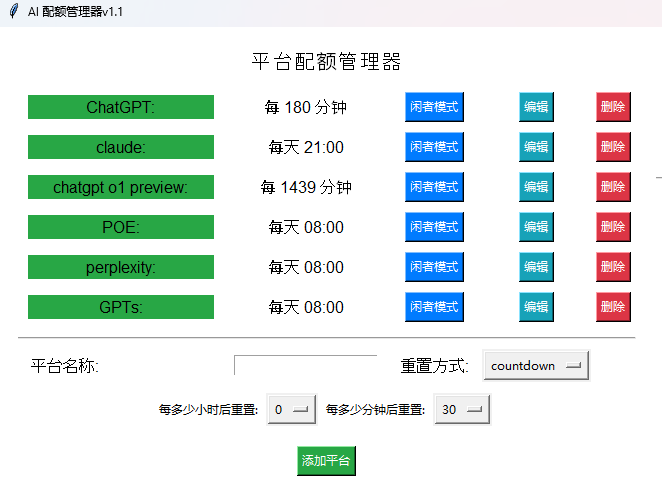Click 闲者模式 for chatgpt o1 preview
The width and height of the screenshot is (662, 482).
(x=434, y=187)
